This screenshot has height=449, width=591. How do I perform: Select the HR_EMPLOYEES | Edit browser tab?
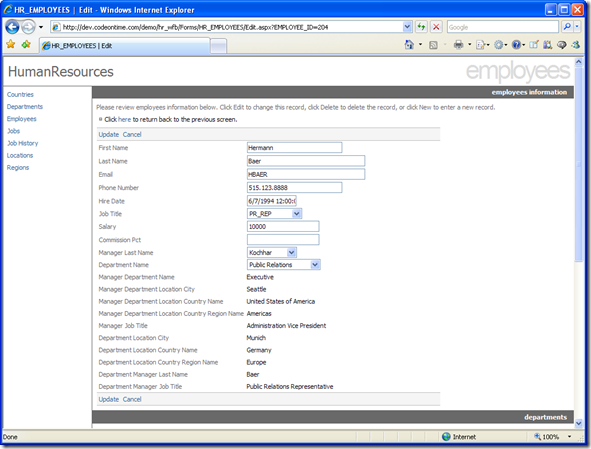[x=124, y=46]
